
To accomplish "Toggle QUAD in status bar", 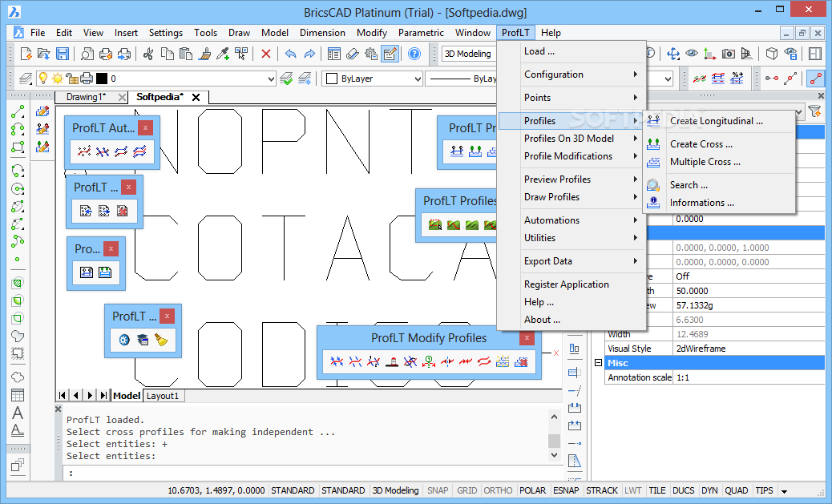I will click(737, 490).
